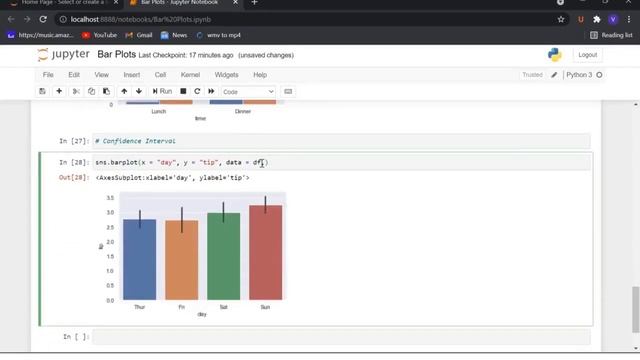This screenshot has width=640, height=360.
Task: Reload the page
Action: pos(43,20)
